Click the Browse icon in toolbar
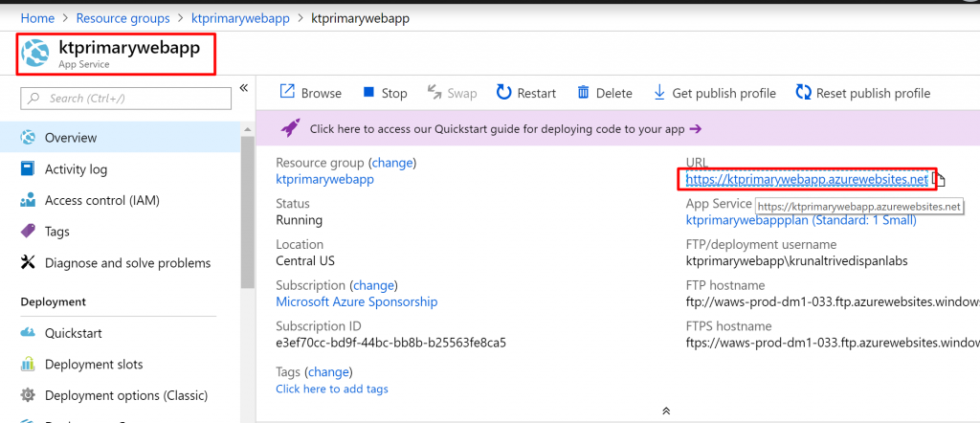This screenshot has width=980, height=423. tap(287, 92)
